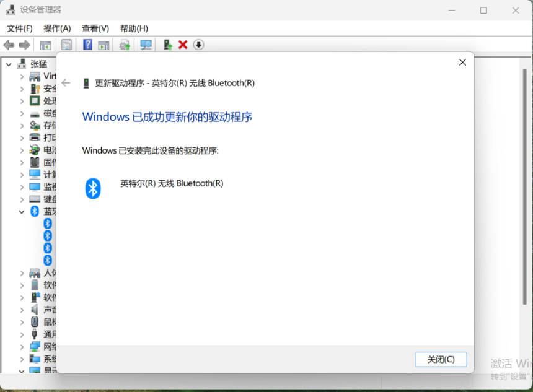Collapse the Bluetooth (蓝牙) category
This screenshot has width=533, height=392.
[x=22, y=212]
